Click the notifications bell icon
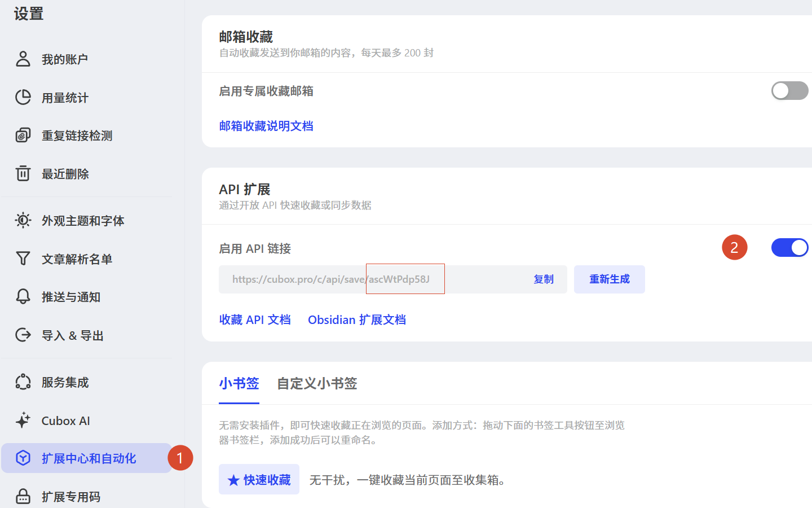 23,296
